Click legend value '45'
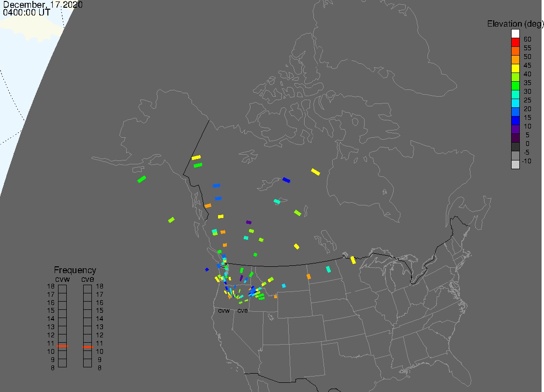Image resolution: width=544 pixels, height=392 pixels. 528,65
